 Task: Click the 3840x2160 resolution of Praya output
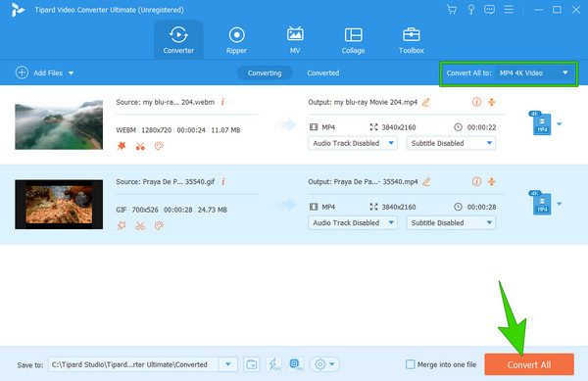point(399,207)
